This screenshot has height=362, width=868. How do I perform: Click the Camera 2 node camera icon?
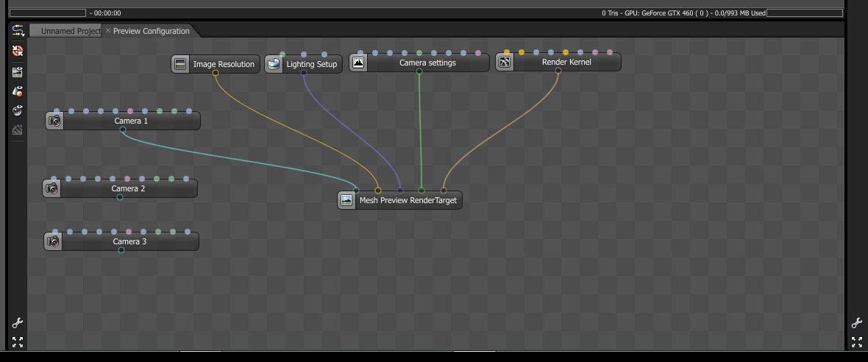click(51, 189)
